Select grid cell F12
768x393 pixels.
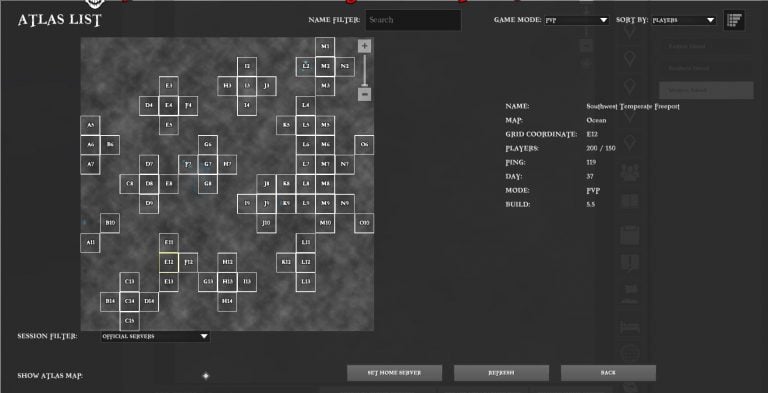click(188, 262)
